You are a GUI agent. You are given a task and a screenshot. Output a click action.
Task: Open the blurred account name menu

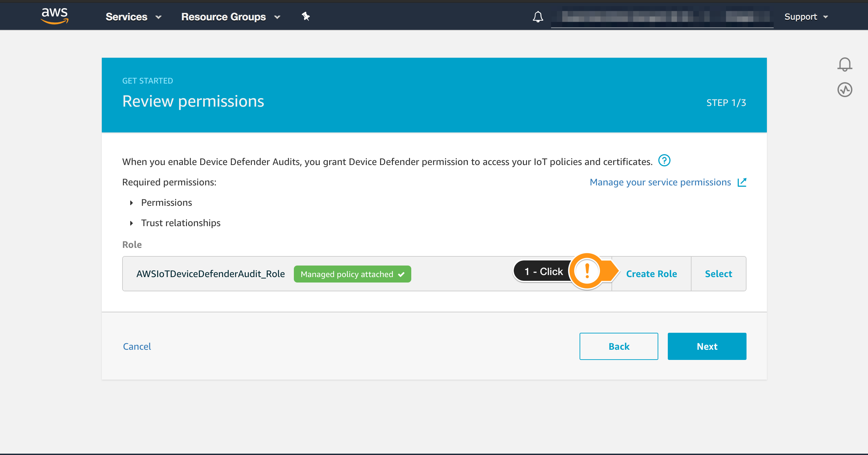point(662,17)
